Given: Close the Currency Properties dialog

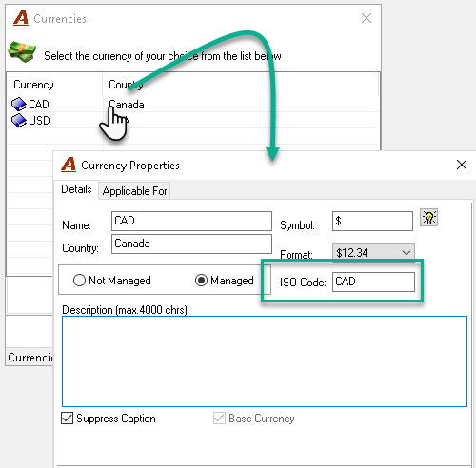Looking at the screenshot, I should pyautogui.click(x=462, y=165).
